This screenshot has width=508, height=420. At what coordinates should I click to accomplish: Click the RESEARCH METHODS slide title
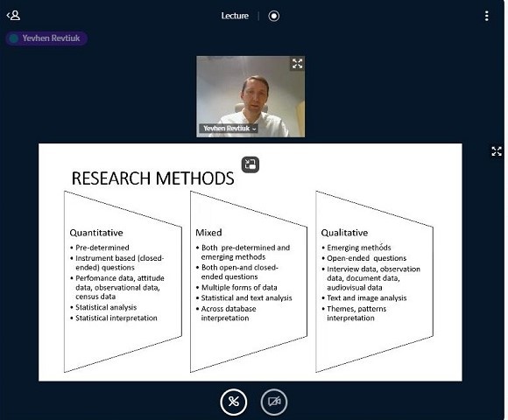pyautogui.click(x=152, y=178)
